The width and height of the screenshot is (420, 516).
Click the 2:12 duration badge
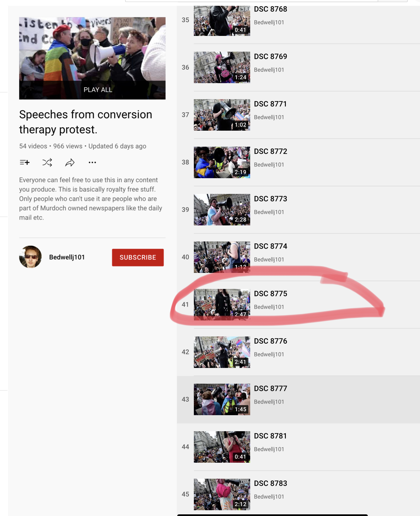pos(240,504)
